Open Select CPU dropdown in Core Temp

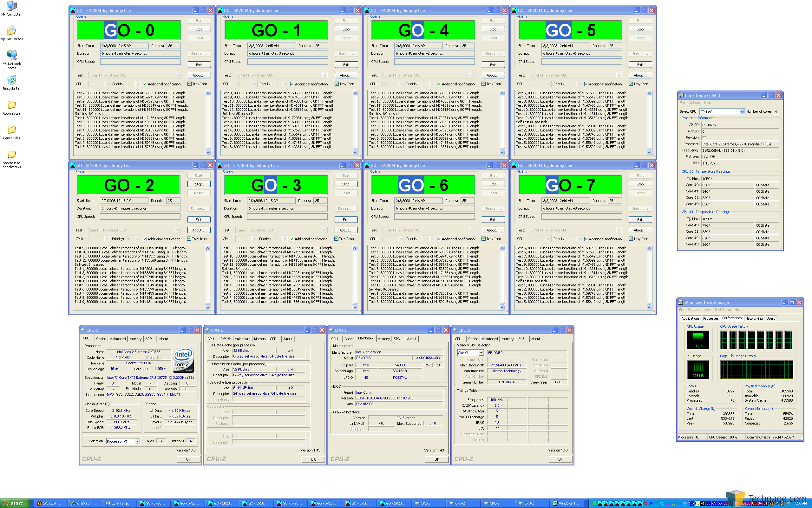742,111
